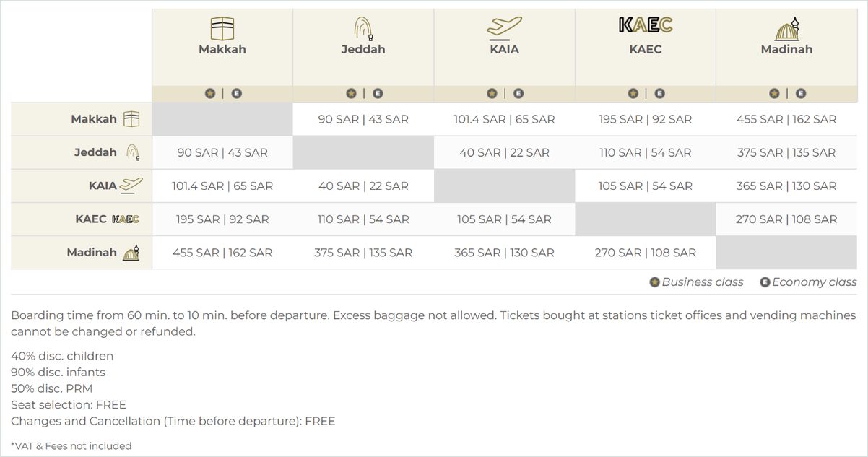Click Madinah to KAEC fare 270 SAR | 108 SAR
The image size is (868, 457).
[x=646, y=253]
